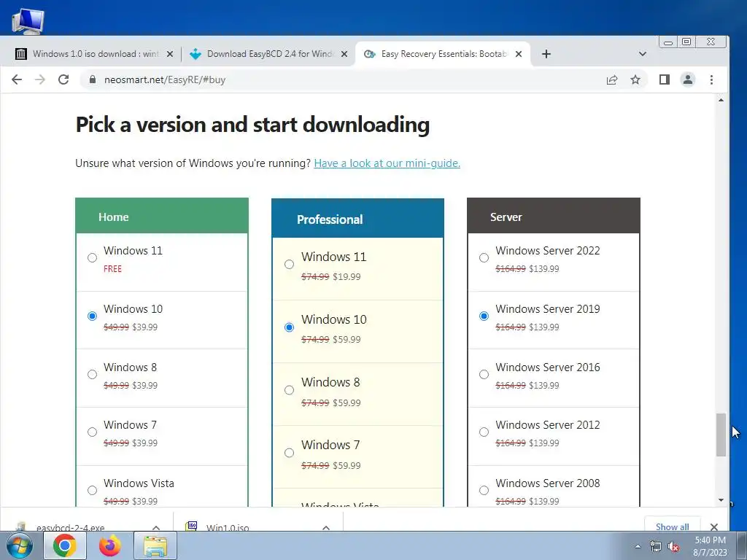Open the browser side panel
Image resolution: width=747 pixels, height=560 pixels.
tap(665, 79)
